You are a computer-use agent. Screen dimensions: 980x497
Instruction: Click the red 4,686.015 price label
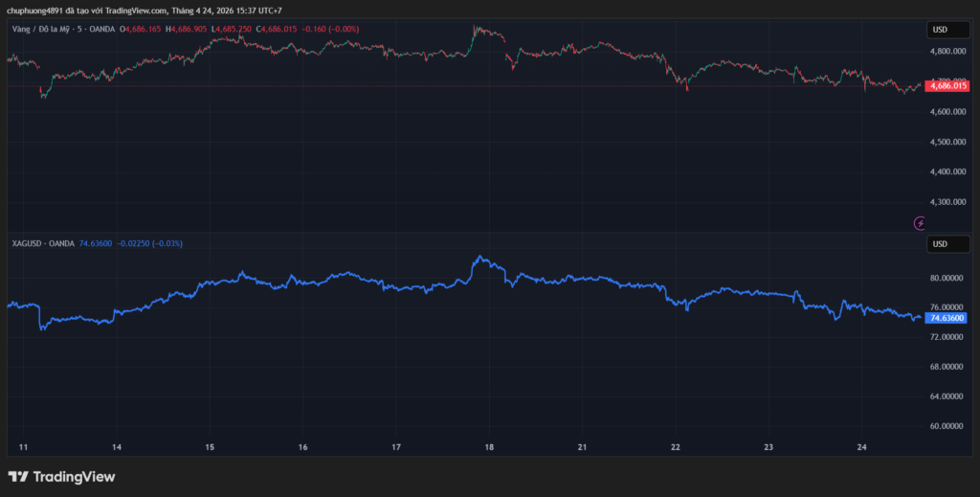[x=947, y=86]
